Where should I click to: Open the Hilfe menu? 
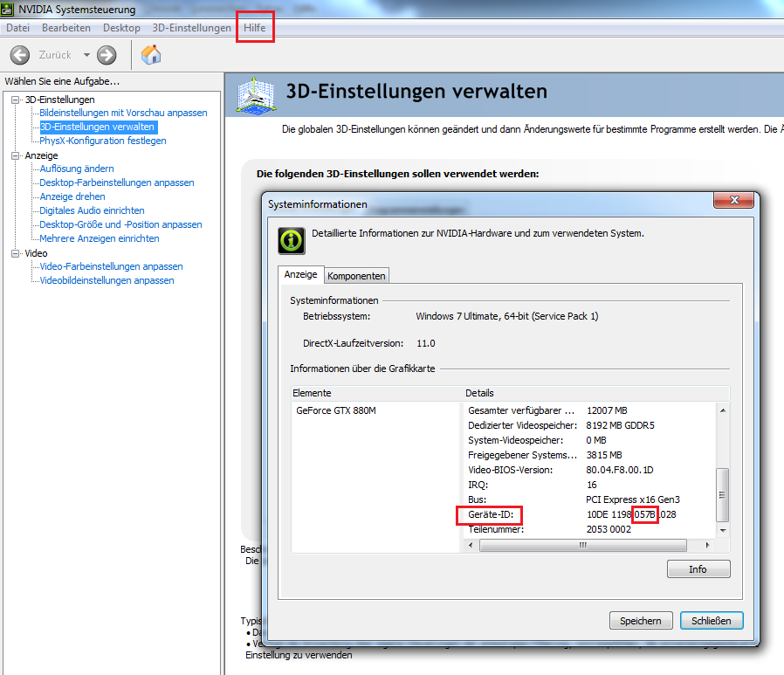pyautogui.click(x=255, y=28)
